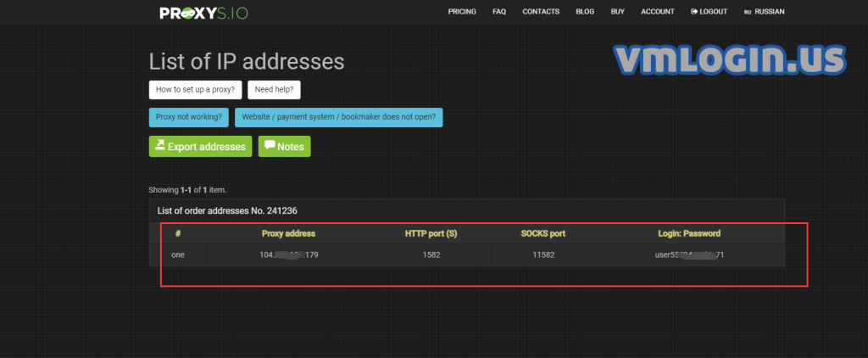The image size is (868, 358).
Task: Select the 'List of IP addresses' page title
Action: tap(247, 62)
